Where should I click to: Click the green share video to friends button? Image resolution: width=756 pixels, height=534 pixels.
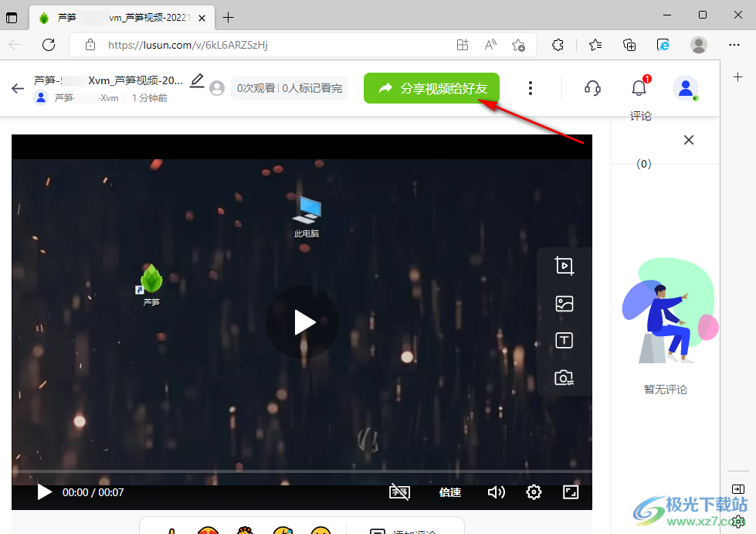pos(432,88)
